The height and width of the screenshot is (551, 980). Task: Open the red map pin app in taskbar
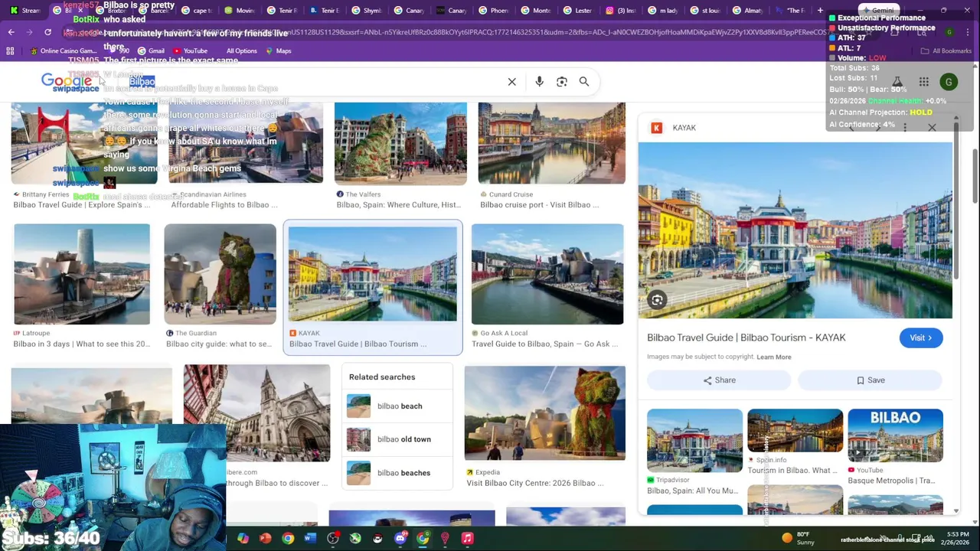click(445, 539)
